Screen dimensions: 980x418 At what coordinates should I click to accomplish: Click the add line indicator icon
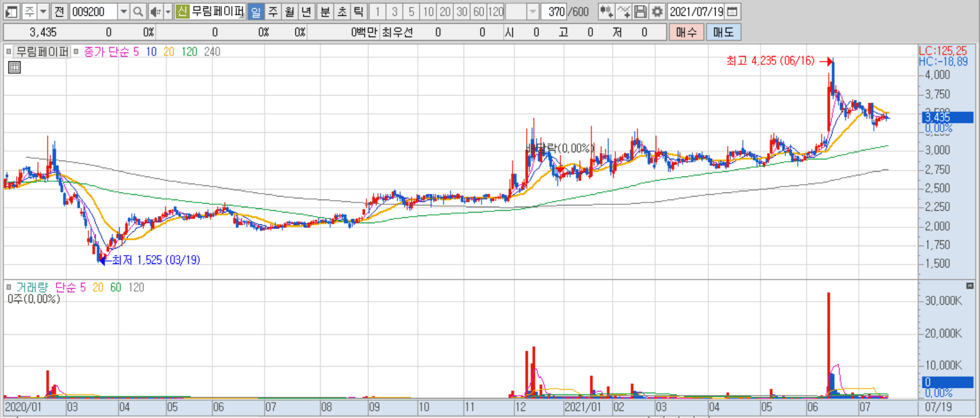(x=623, y=11)
